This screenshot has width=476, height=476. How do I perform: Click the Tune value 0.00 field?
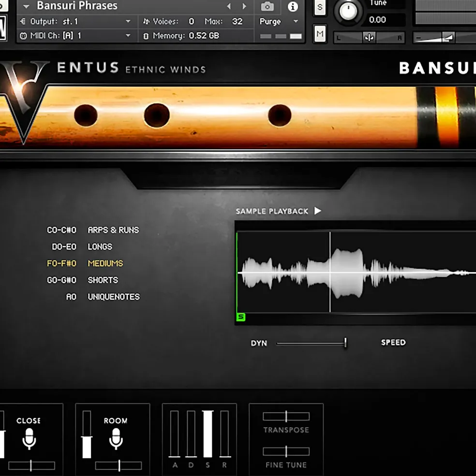coord(385,20)
